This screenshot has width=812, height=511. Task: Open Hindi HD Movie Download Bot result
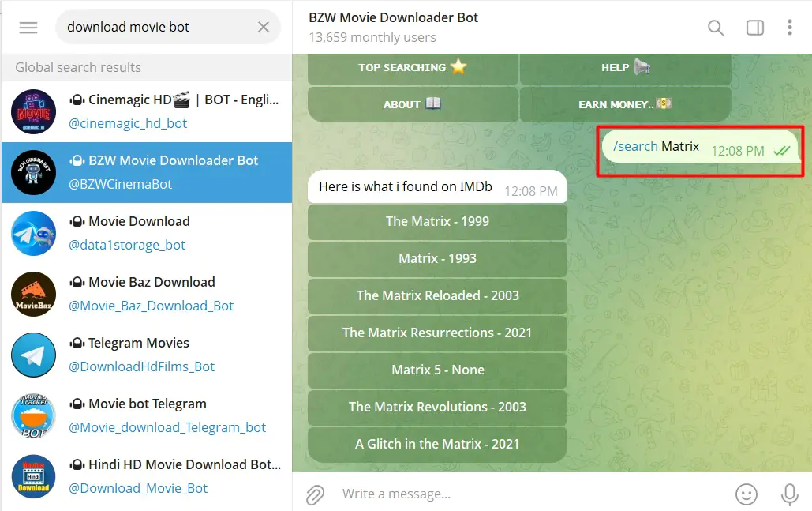[147, 476]
